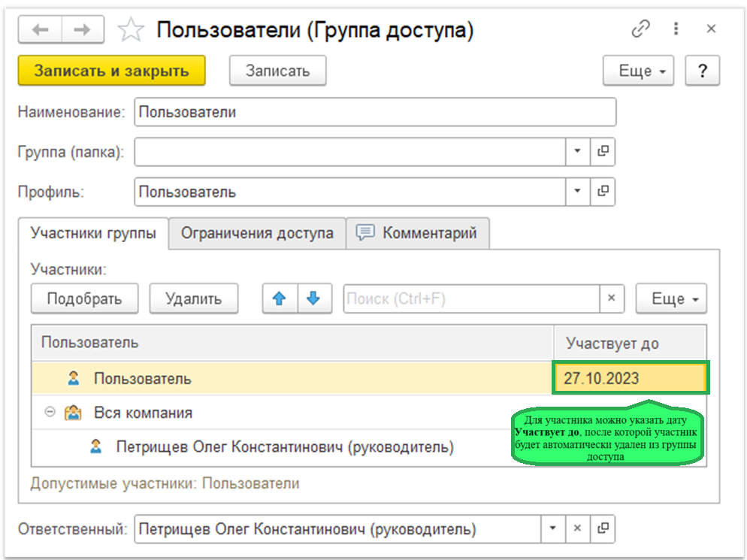The width and height of the screenshot is (747, 560).
Task: Move participant down with blue arrow
Action: pyautogui.click(x=314, y=298)
